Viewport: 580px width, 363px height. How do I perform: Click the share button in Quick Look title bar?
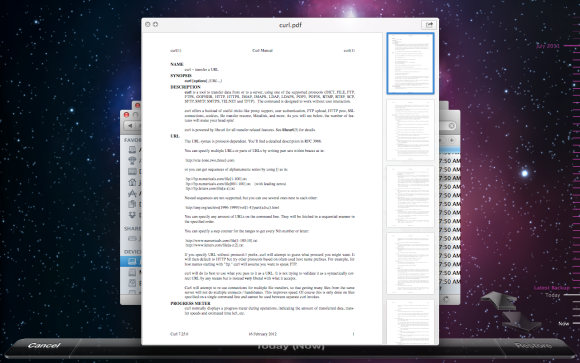click(x=429, y=25)
